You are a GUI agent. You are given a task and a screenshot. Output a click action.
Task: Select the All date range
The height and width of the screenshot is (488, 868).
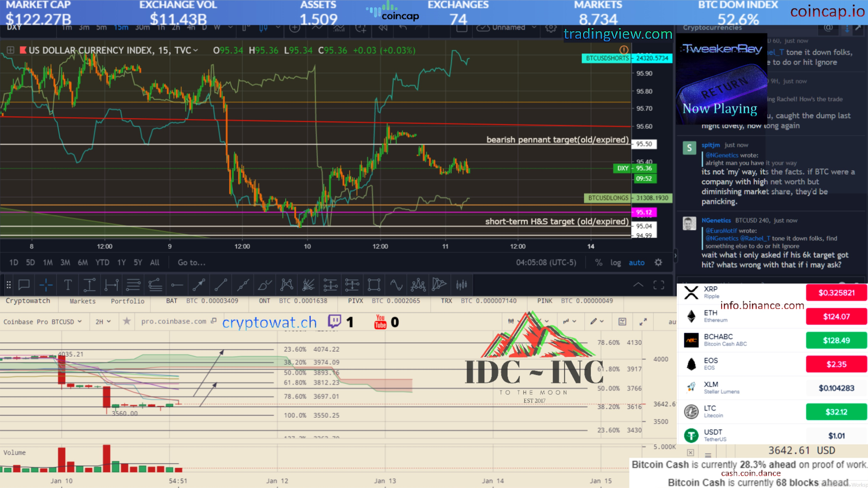(155, 263)
